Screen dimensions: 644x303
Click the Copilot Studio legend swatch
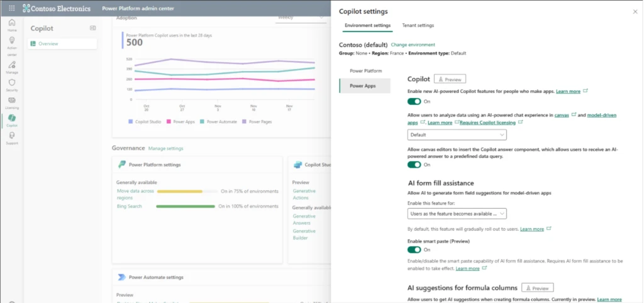tap(131, 121)
